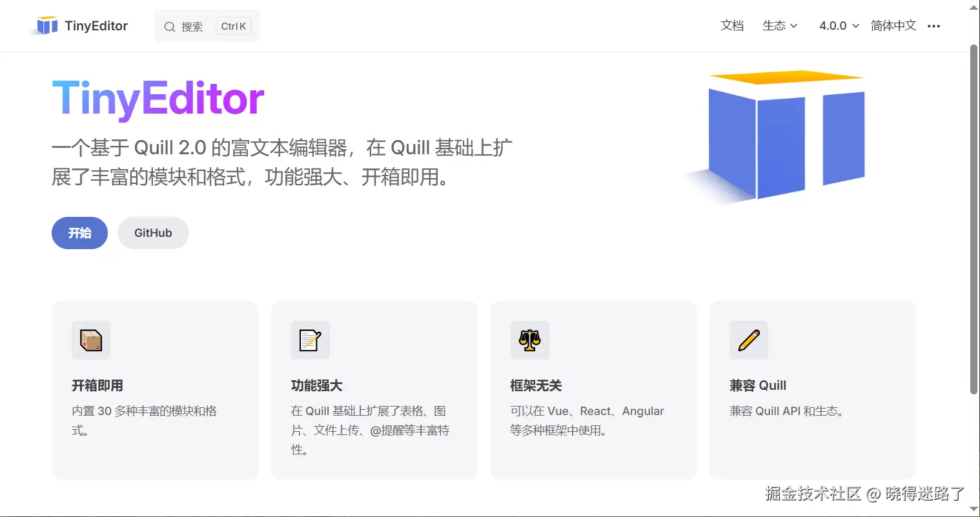Screen dimensions: 980x517
Task: Click the text 内置 30 多种丰富的模块和格式
Action: pyautogui.click(x=144, y=421)
